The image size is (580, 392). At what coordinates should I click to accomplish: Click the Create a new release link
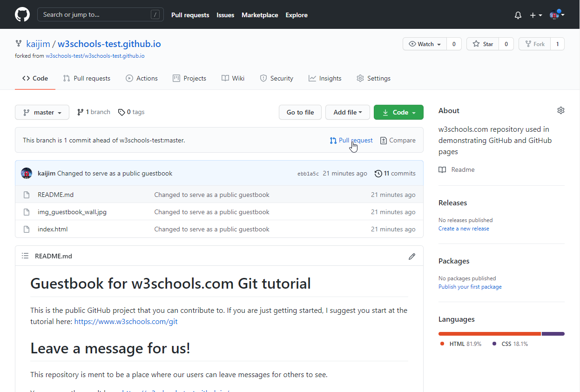click(x=464, y=229)
